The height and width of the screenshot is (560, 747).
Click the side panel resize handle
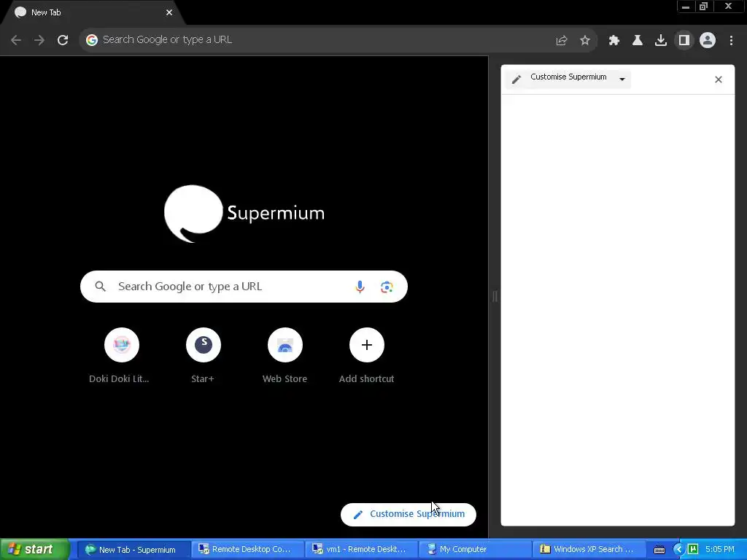(495, 297)
